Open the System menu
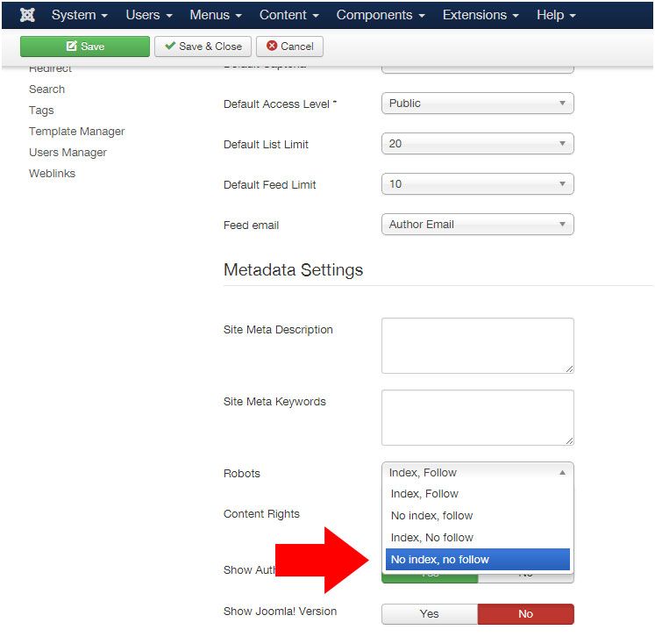The height and width of the screenshot is (644, 655). (x=80, y=15)
